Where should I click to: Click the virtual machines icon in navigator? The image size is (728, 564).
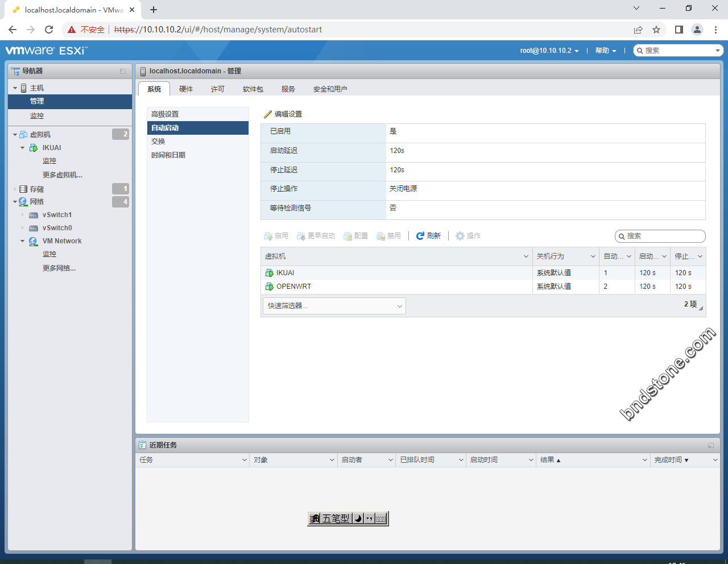coord(23,135)
